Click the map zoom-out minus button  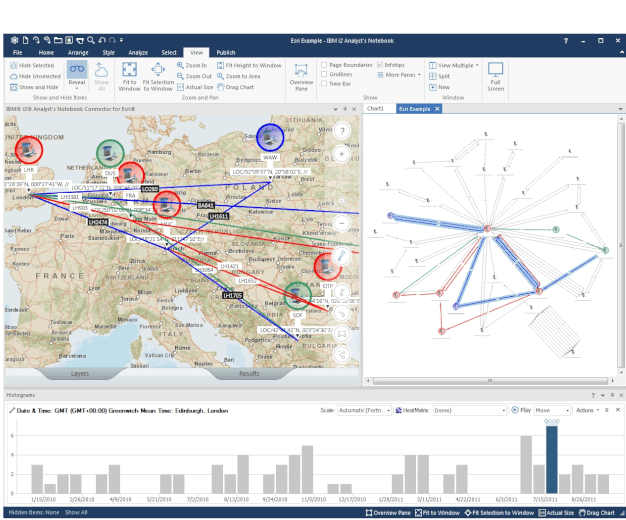point(342,223)
